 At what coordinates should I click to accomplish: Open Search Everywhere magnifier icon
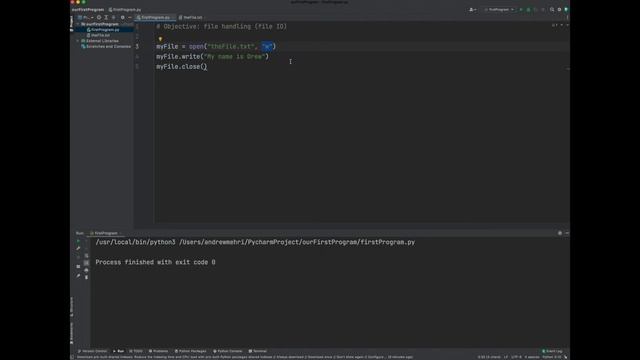tap(552, 9)
